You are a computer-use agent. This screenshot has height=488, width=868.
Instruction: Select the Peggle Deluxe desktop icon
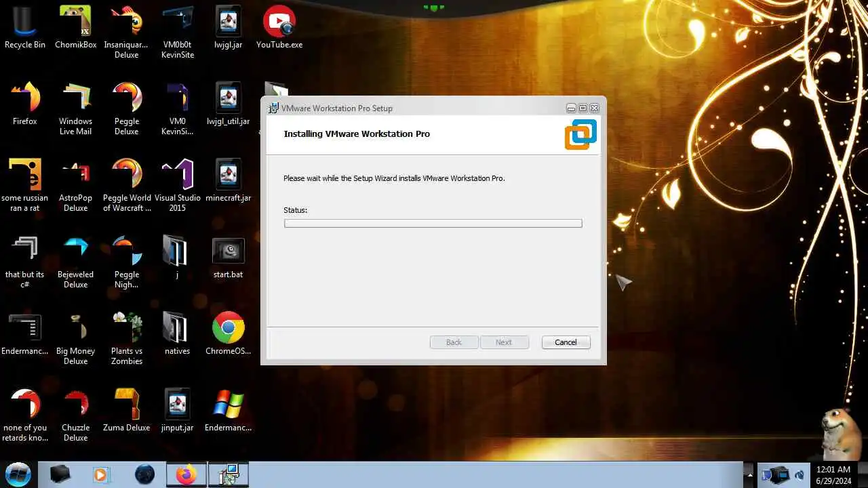(x=126, y=108)
